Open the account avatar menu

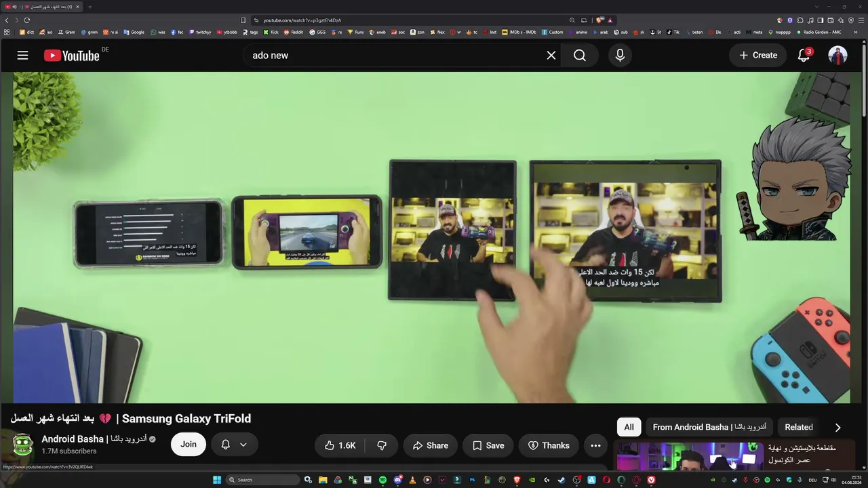pos(837,56)
